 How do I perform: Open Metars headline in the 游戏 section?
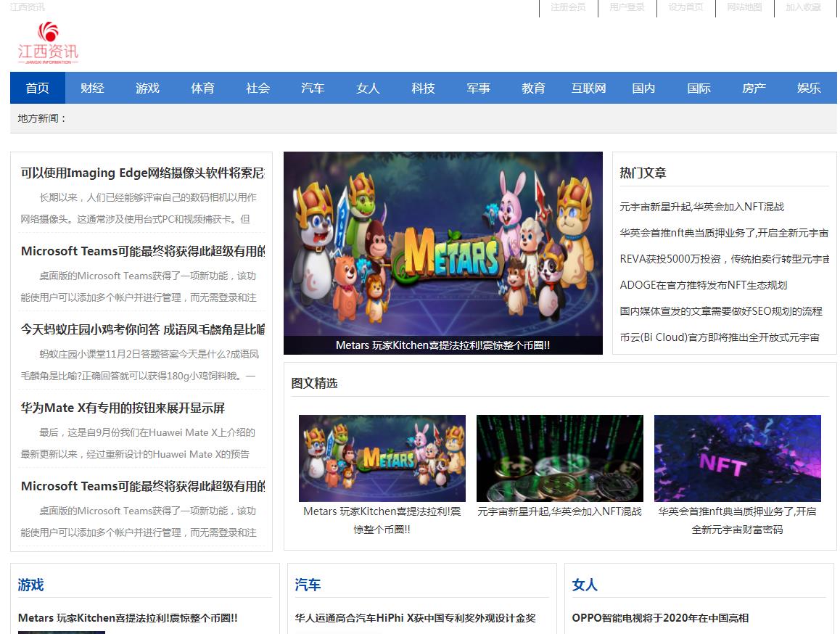click(x=128, y=618)
